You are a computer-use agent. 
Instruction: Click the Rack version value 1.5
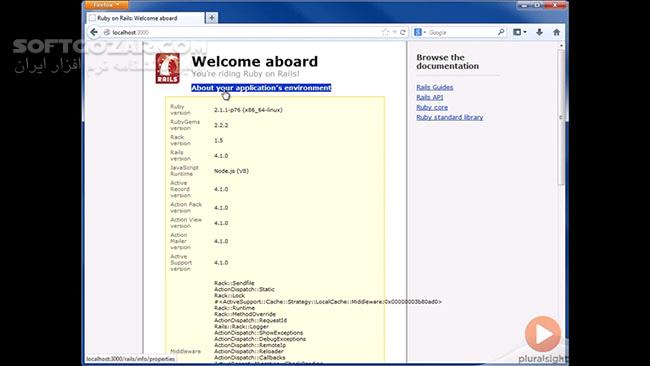click(x=218, y=141)
